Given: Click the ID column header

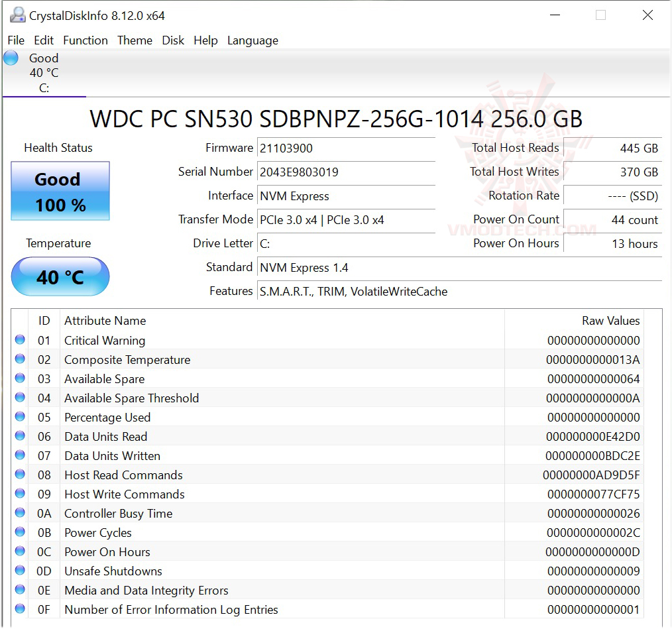Looking at the screenshot, I should coord(44,321).
